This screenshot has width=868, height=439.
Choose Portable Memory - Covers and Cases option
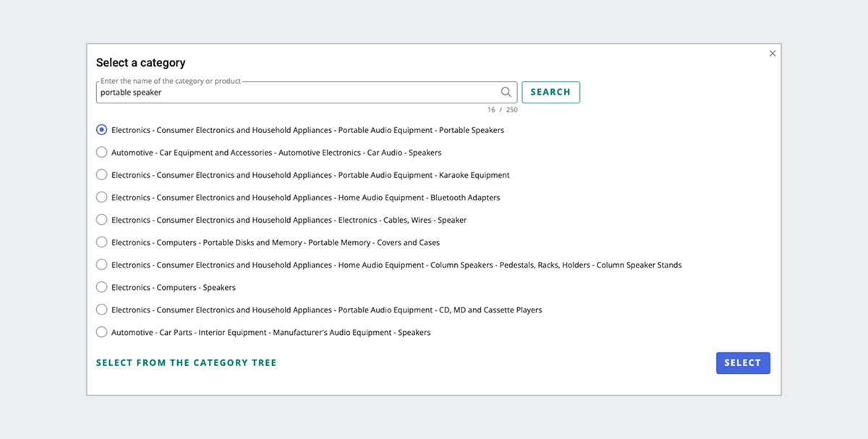point(102,242)
